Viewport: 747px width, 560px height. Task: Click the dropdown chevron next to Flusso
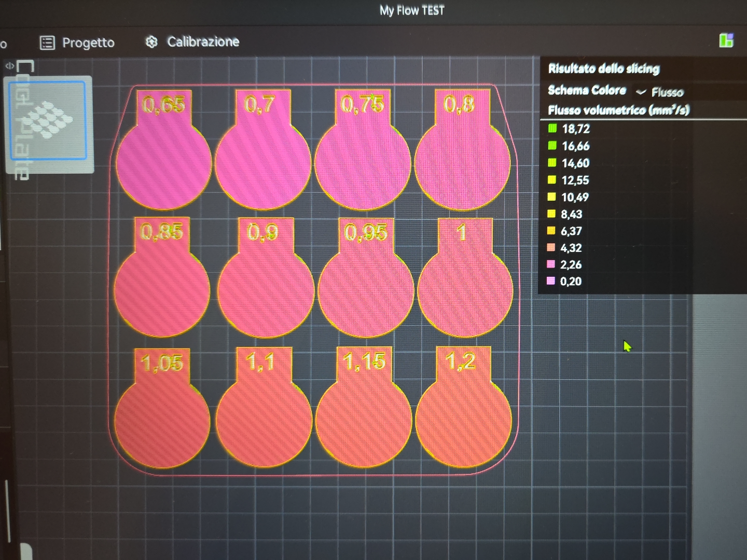(x=641, y=92)
